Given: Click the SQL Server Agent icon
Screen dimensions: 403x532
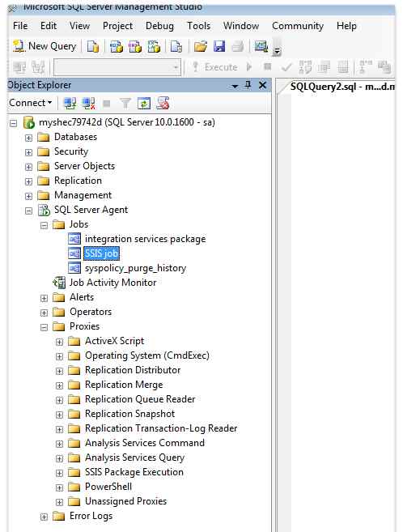Looking at the screenshot, I should click(44, 210).
